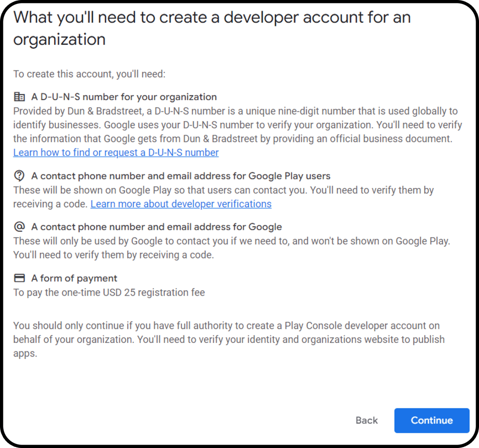
Task: Click the 'A form of payment' heading
Action: (74, 278)
